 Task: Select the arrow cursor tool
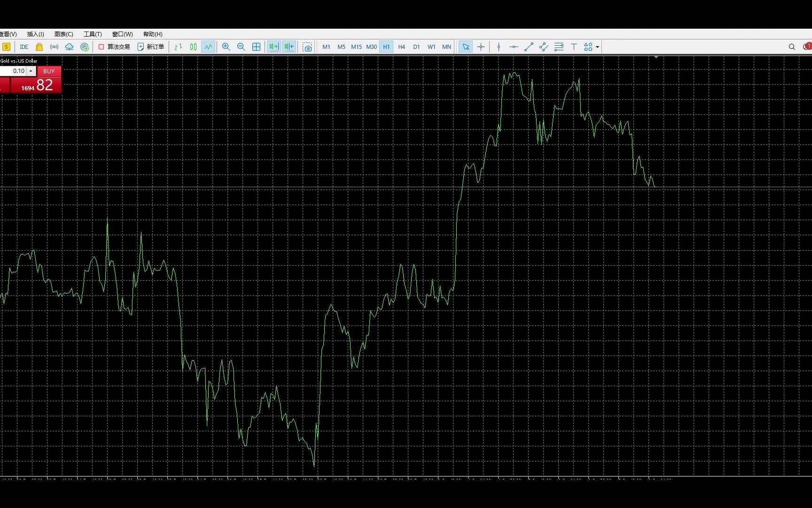coord(466,47)
